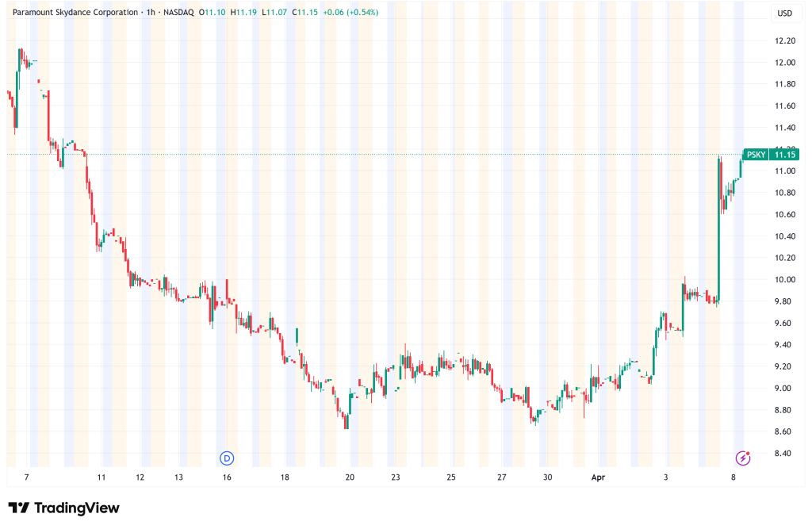The width and height of the screenshot is (812, 529).
Task: Open the USD currency selector
Action: [784, 13]
